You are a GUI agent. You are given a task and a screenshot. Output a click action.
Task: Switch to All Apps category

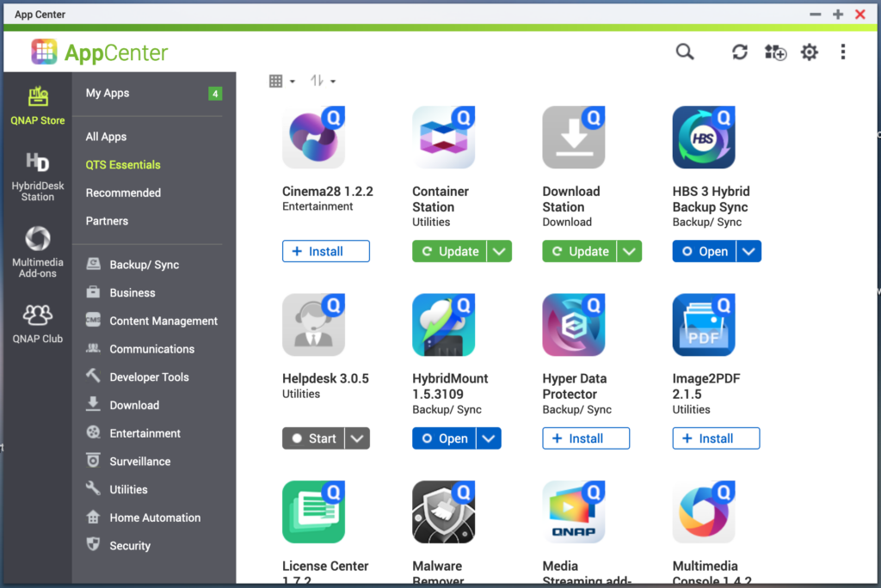pyautogui.click(x=106, y=137)
